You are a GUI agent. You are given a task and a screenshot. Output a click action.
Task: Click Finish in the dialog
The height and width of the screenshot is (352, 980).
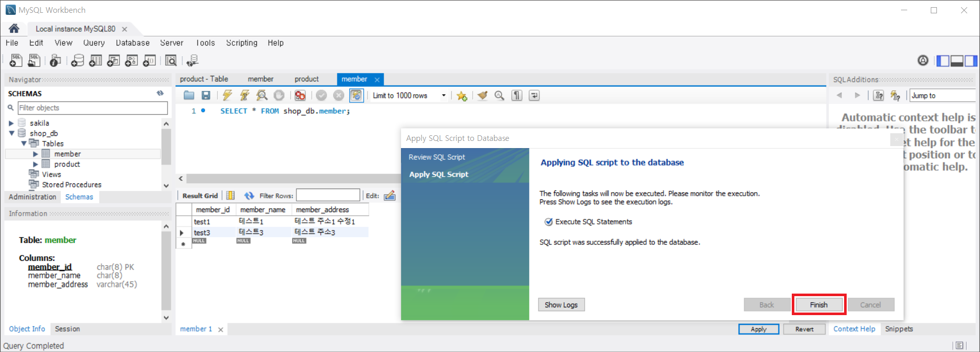[x=818, y=304]
